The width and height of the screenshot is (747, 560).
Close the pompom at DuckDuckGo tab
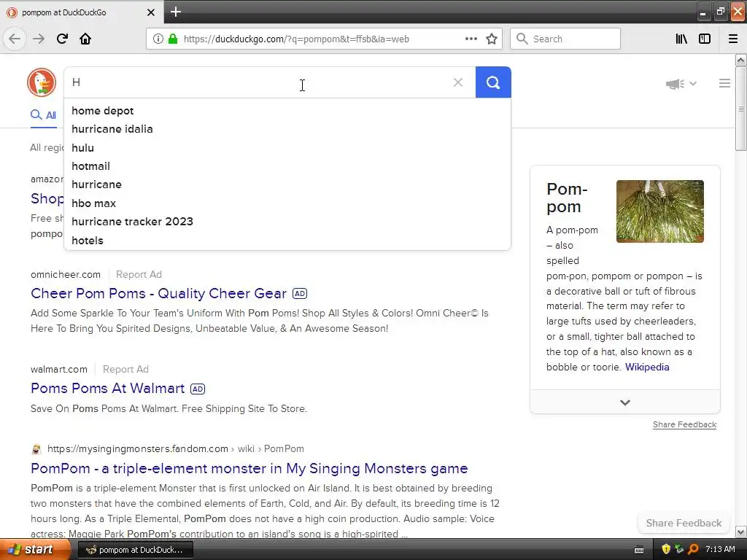point(151,12)
